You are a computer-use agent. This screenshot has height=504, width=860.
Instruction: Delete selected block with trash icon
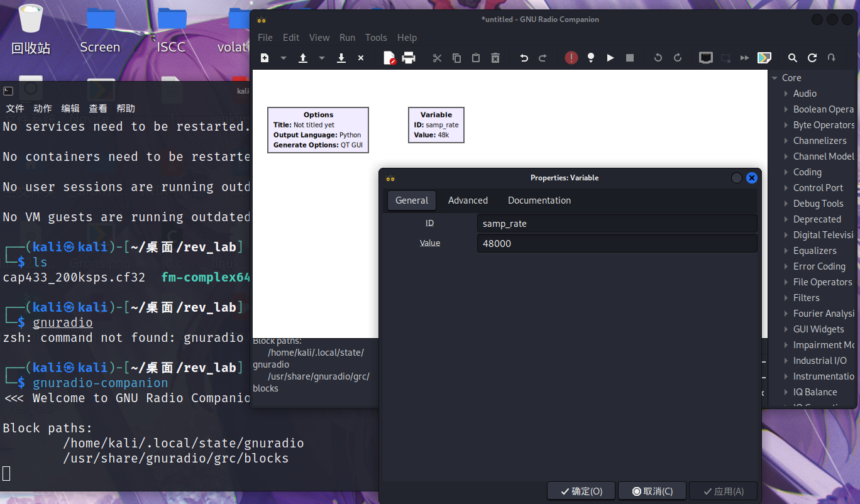(x=495, y=58)
